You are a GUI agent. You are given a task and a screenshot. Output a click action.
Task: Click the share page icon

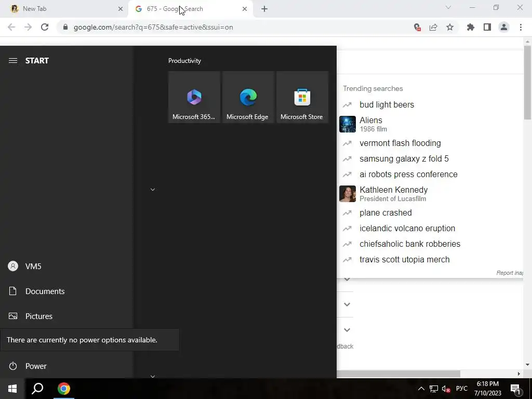pyautogui.click(x=433, y=27)
